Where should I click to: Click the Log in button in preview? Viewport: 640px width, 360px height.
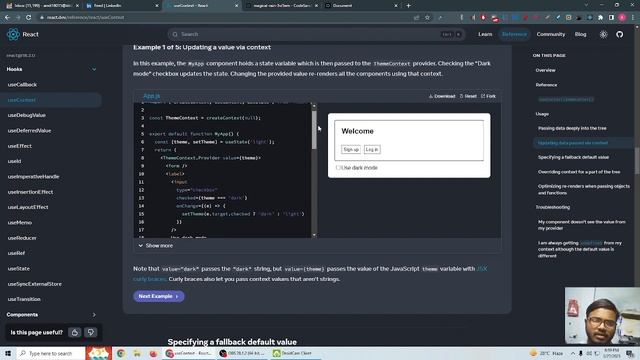372,149
